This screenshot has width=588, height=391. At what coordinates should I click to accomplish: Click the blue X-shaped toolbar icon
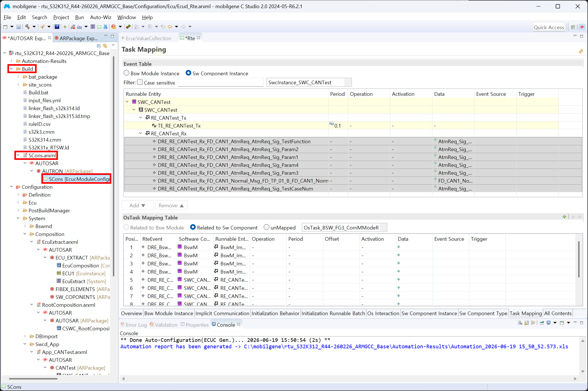pyautogui.click(x=105, y=27)
